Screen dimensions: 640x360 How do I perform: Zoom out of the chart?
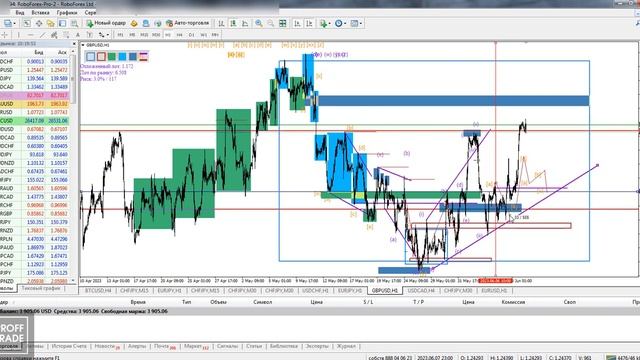(271, 23)
